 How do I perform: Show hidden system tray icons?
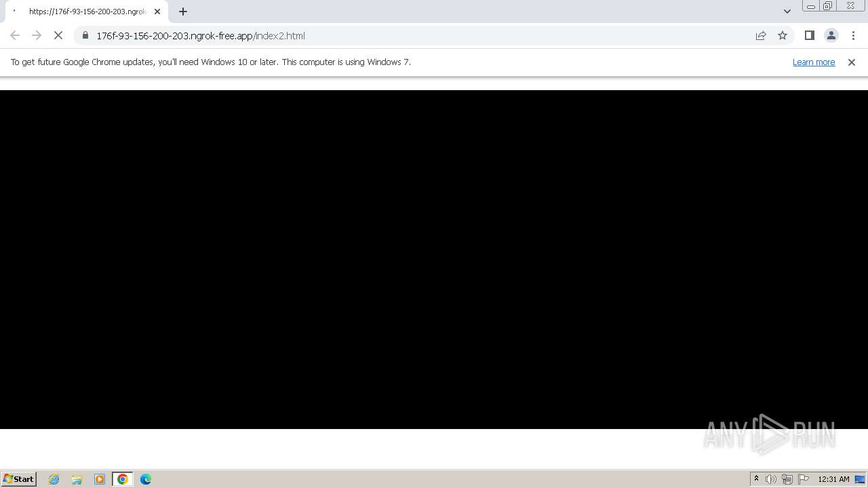[756, 479]
